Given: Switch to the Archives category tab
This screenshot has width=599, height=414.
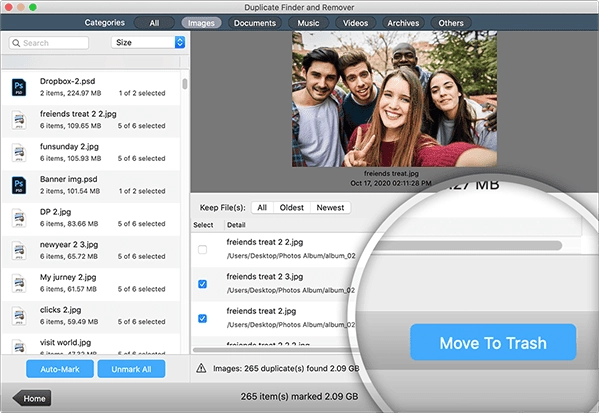Looking at the screenshot, I should pyautogui.click(x=403, y=23).
